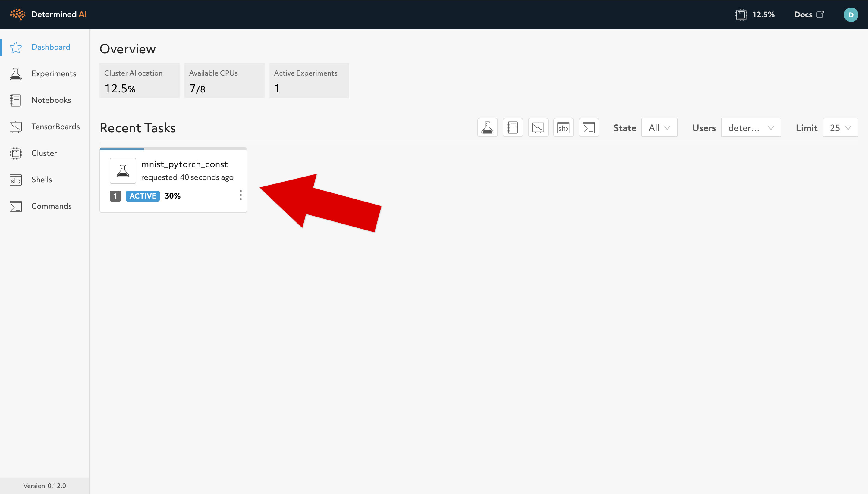868x494 pixels.
Task: Toggle the TensorBoards filter in Recent Tasks
Action: click(x=538, y=128)
